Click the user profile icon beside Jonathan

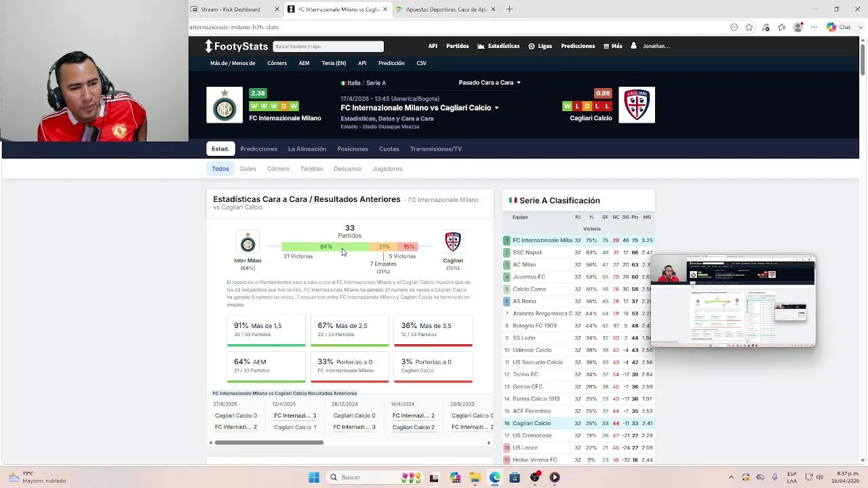[633, 46]
